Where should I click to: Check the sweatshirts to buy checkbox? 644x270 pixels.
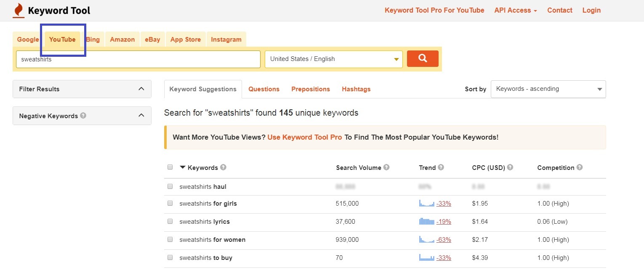click(x=170, y=257)
